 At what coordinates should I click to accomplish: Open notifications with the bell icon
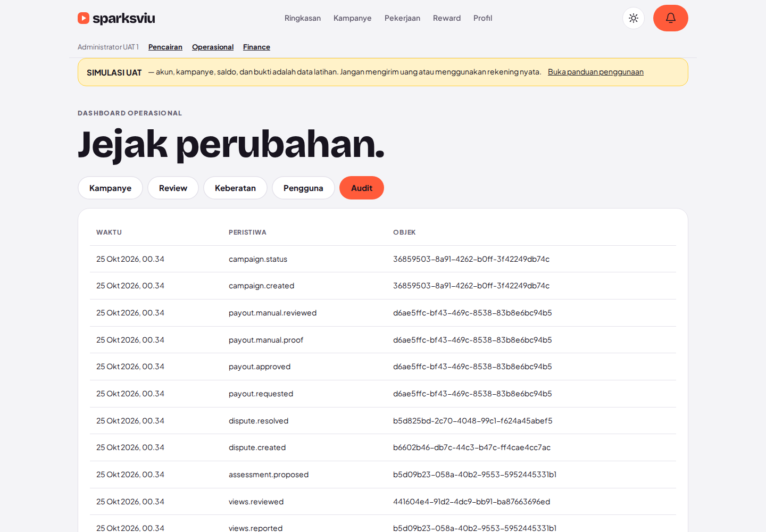[671, 18]
